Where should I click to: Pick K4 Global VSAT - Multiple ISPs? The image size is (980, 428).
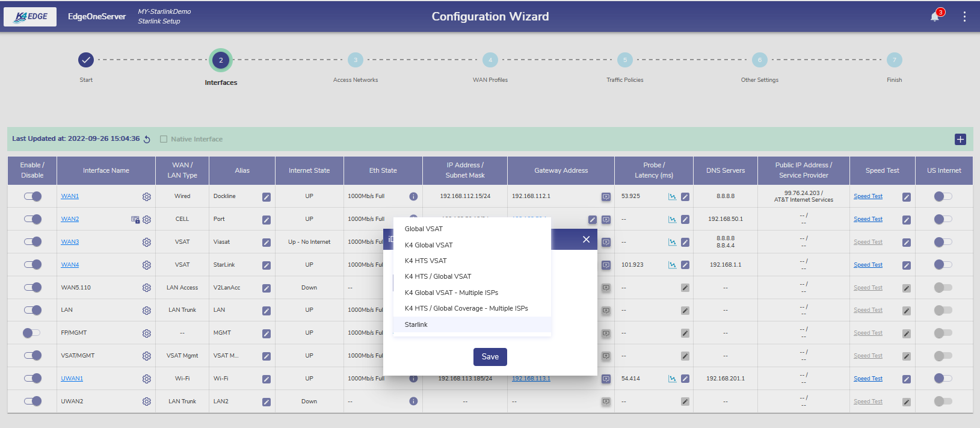451,293
